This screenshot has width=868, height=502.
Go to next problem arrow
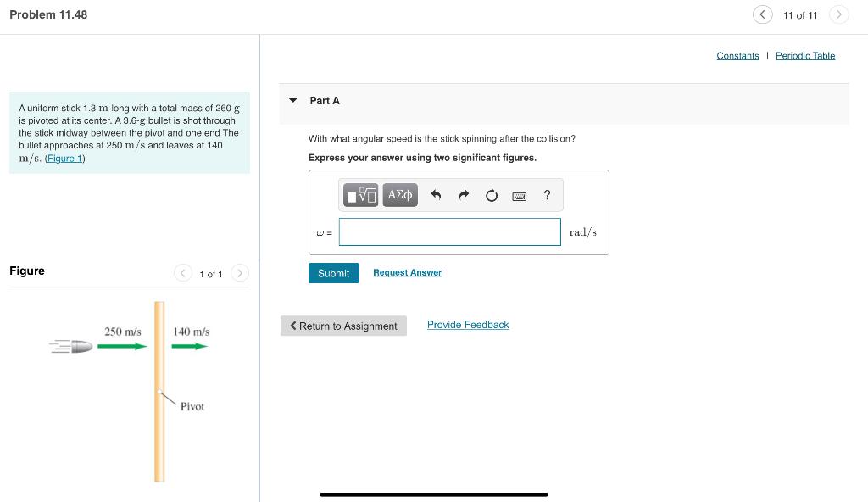pos(838,14)
